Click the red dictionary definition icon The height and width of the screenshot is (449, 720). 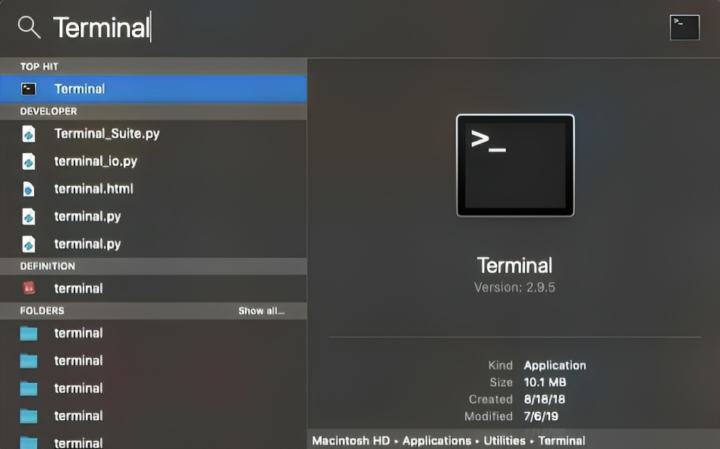pos(28,288)
